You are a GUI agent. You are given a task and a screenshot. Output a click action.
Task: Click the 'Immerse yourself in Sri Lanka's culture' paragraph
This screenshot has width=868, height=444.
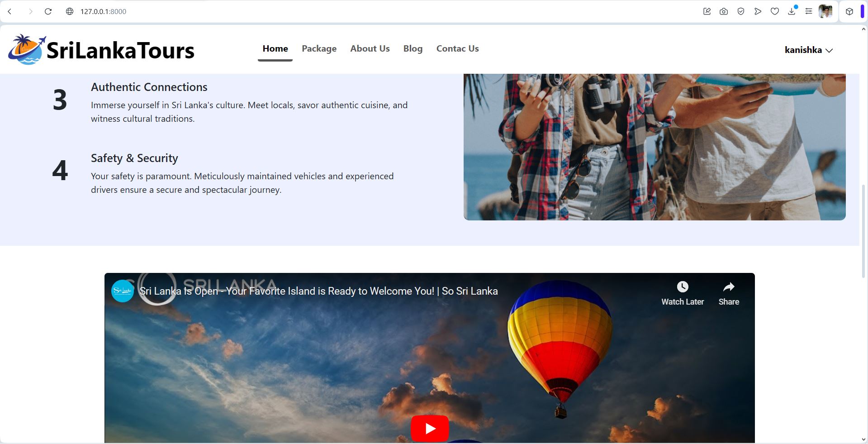(249, 112)
